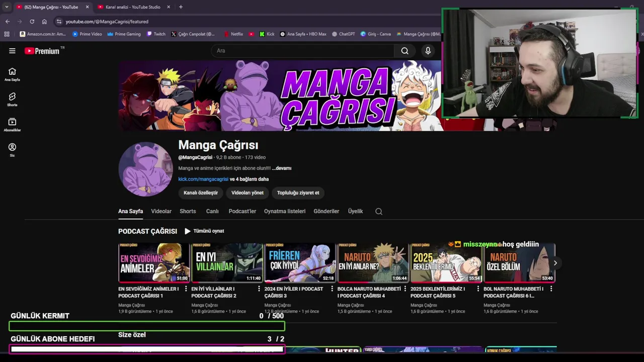
Task: Open options menu for Podcast Çağrısı 3
Action: point(332,289)
